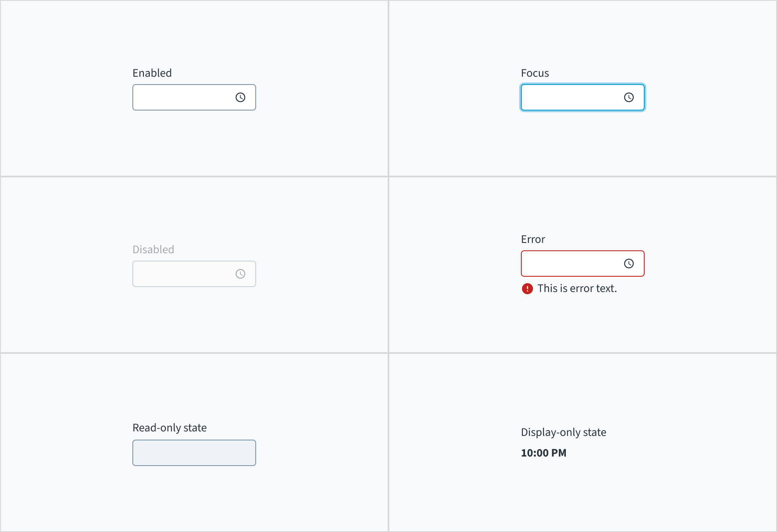Click the Focus label above the input
This screenshot has height=532, width=777.
[x=534, y=73]
